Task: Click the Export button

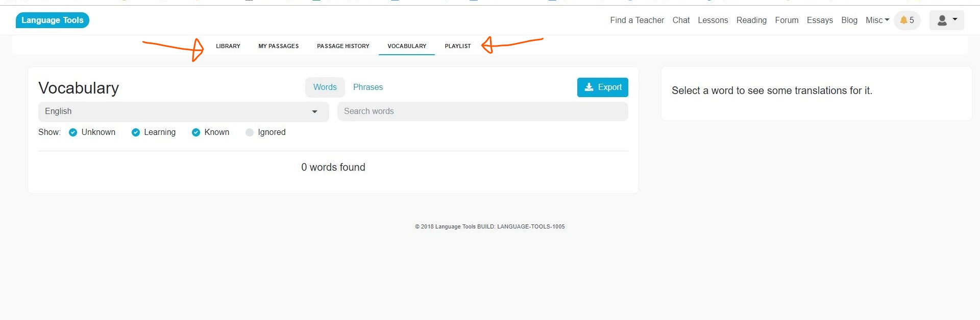Action: pos(602,87)
